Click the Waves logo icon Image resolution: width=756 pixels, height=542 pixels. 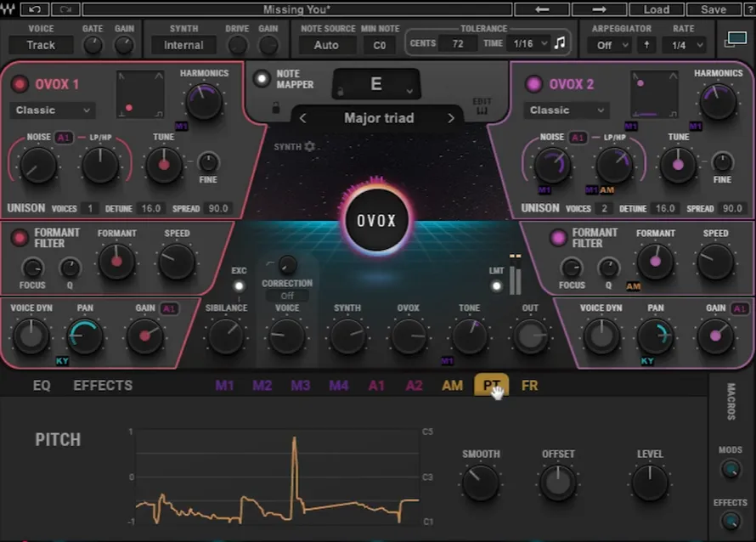(x=8, y=9)
